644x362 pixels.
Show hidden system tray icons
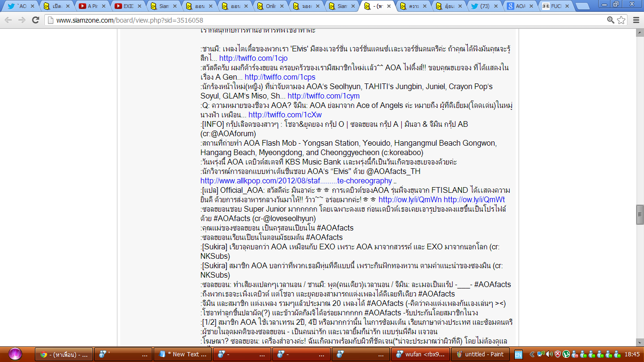pyautogui.click(x=533, y=354)
